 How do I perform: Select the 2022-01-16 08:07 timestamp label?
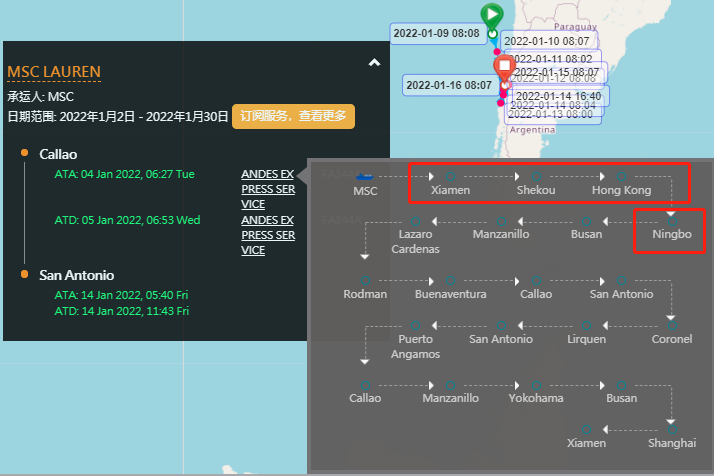pyautogui.click(x=450, y=85)
